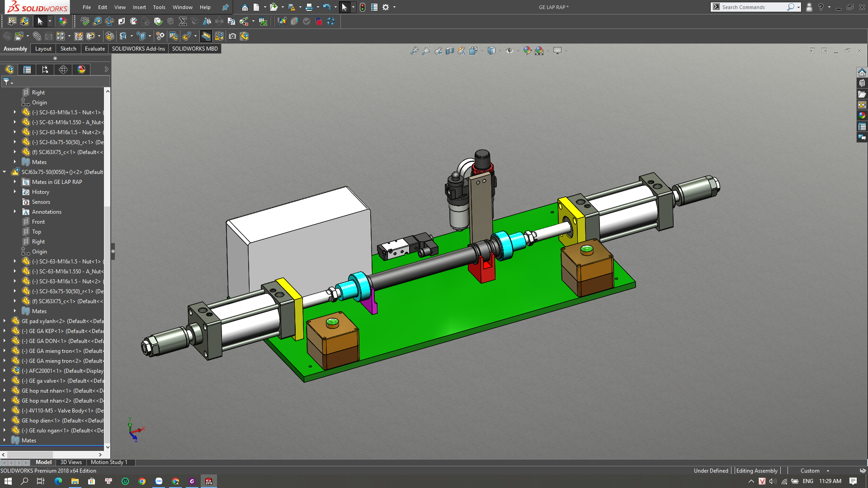
Task: Activate the Section View tool
Action: 450,51
